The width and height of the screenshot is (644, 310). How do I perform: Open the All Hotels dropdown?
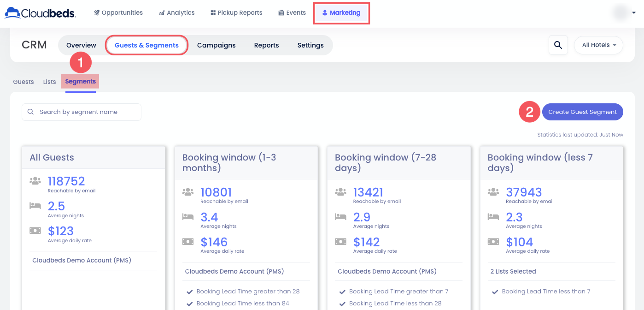pos(598,45)
